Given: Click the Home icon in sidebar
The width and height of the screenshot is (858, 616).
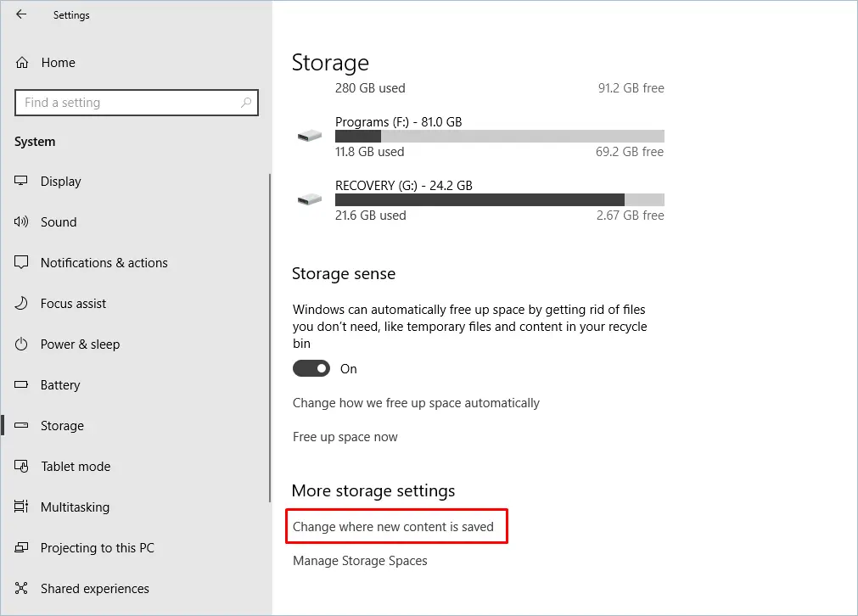Looking at the screenshot, I should pyautogui.click(x=22, y=63).
